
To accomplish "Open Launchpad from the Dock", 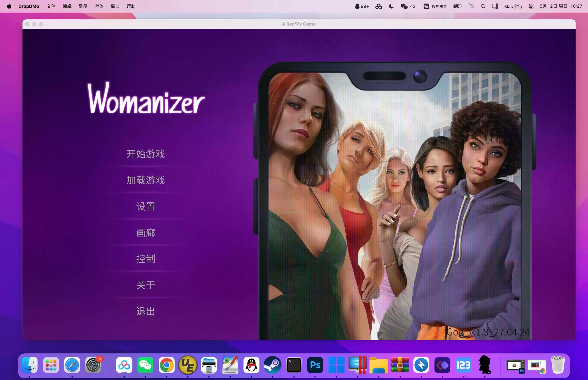I will (x=51, y=365).
